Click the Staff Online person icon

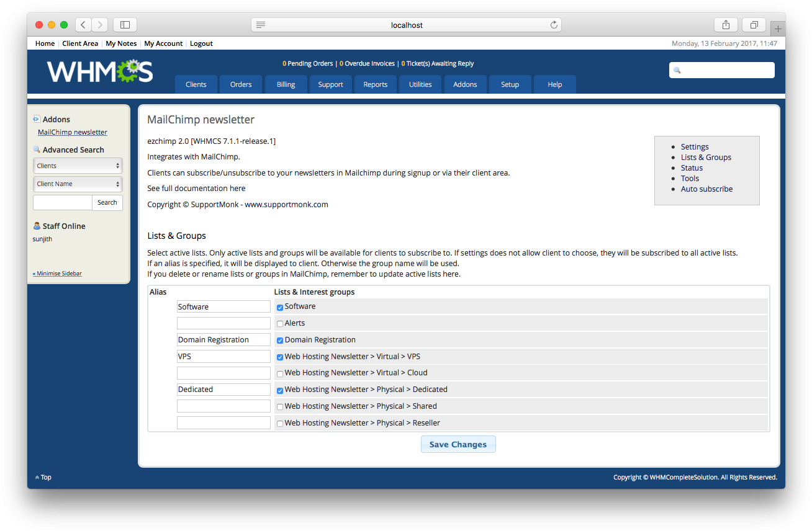coord(35,226)
